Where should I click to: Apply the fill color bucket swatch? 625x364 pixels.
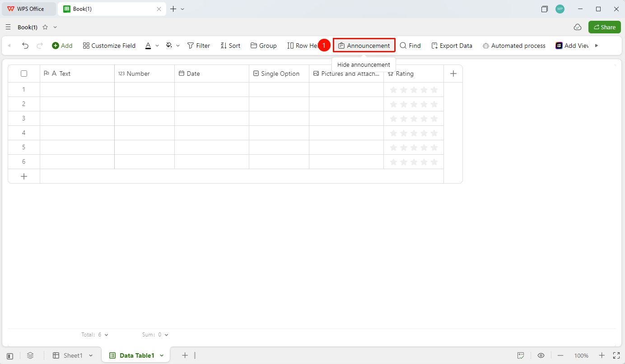pyautogui.click(x=169, y=46)
